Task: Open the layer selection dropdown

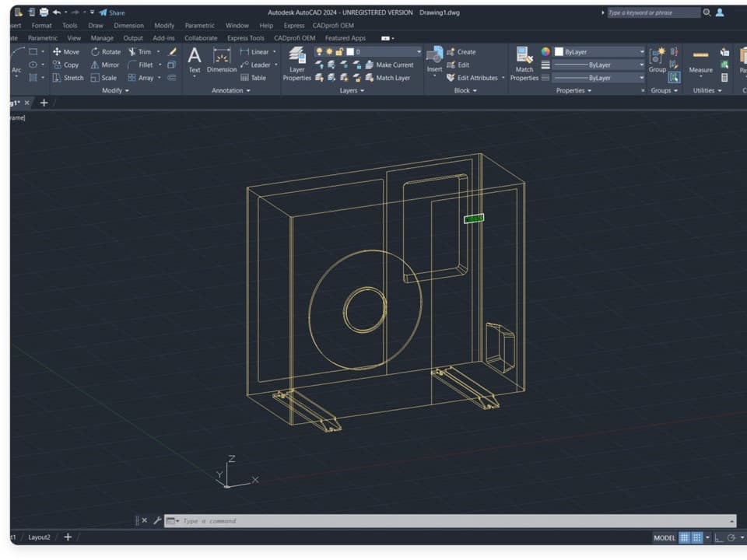Action: [x=418, y=51]
